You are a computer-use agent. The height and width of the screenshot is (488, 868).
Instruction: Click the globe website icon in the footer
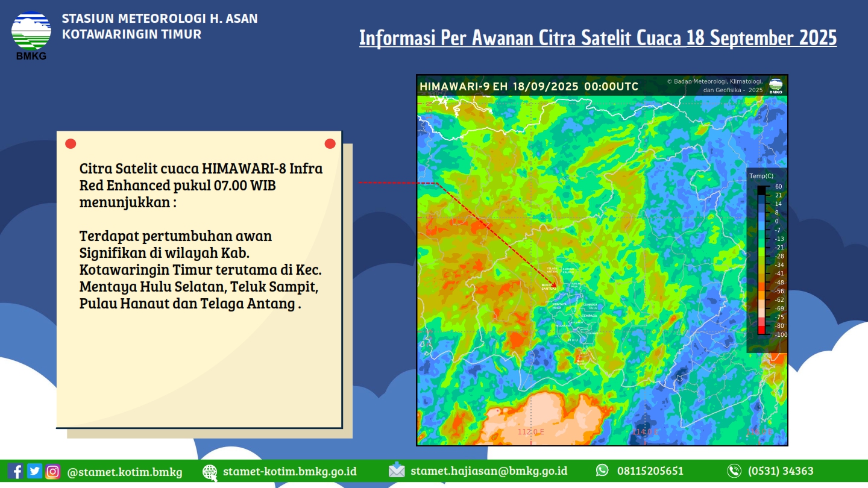tap(210, 472)
